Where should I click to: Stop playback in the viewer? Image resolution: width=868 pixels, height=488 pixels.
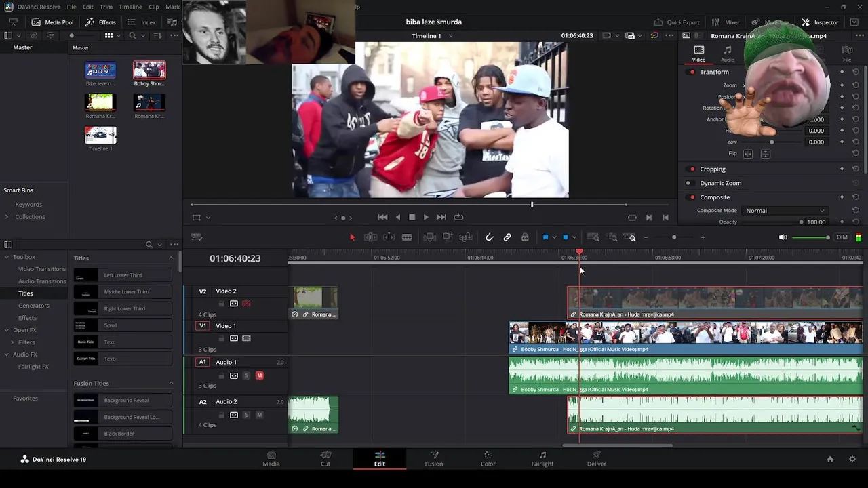[x=412, y=217]
